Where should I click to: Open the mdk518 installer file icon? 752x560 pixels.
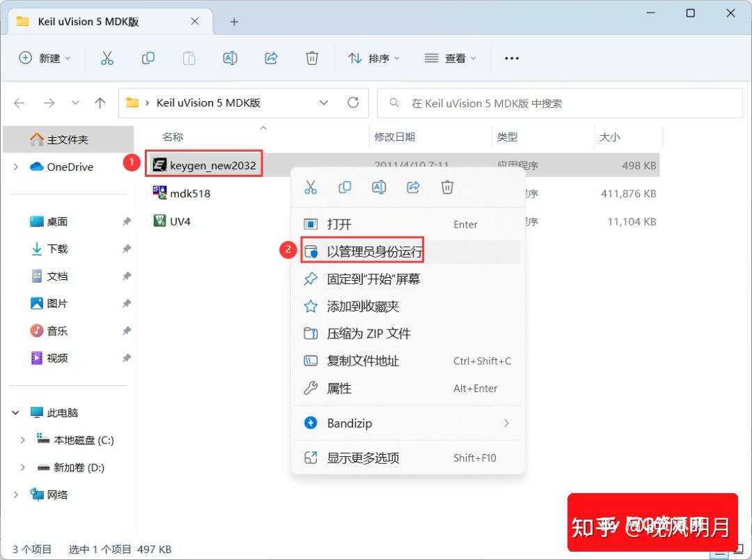pos(160,193)
